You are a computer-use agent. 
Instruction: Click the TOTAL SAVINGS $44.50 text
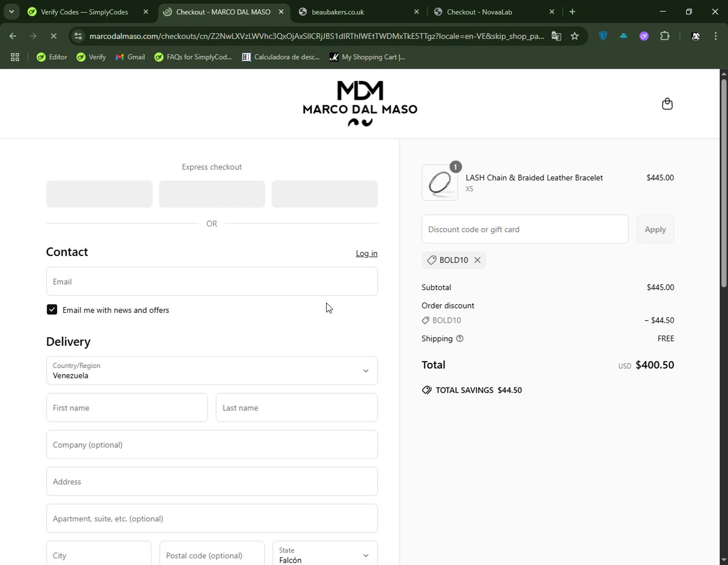(x=479, y=390)
